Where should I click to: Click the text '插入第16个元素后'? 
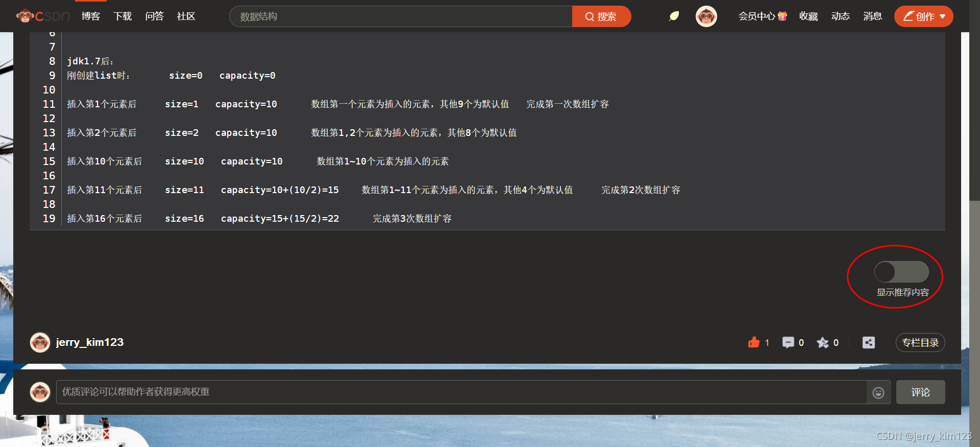click(105, 219)
